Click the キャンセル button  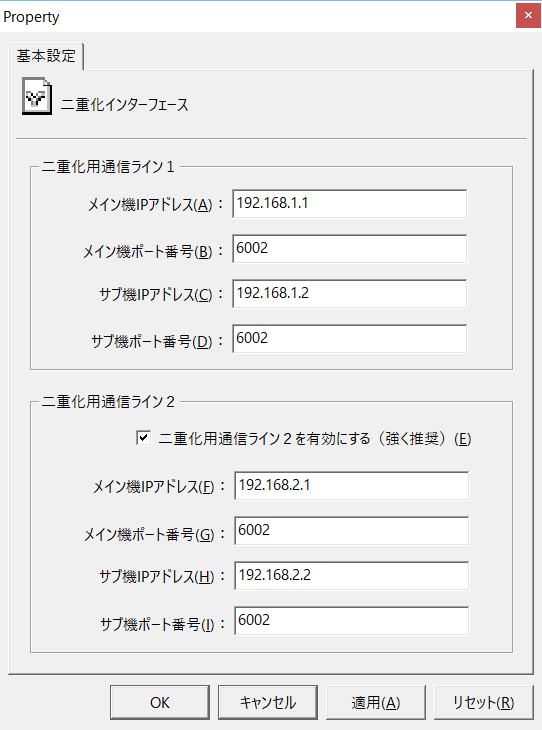[x=268, y=702]
